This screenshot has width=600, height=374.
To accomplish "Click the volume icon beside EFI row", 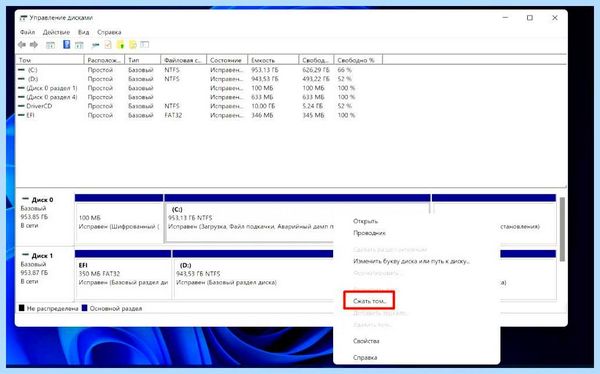I will coord(21,115).
